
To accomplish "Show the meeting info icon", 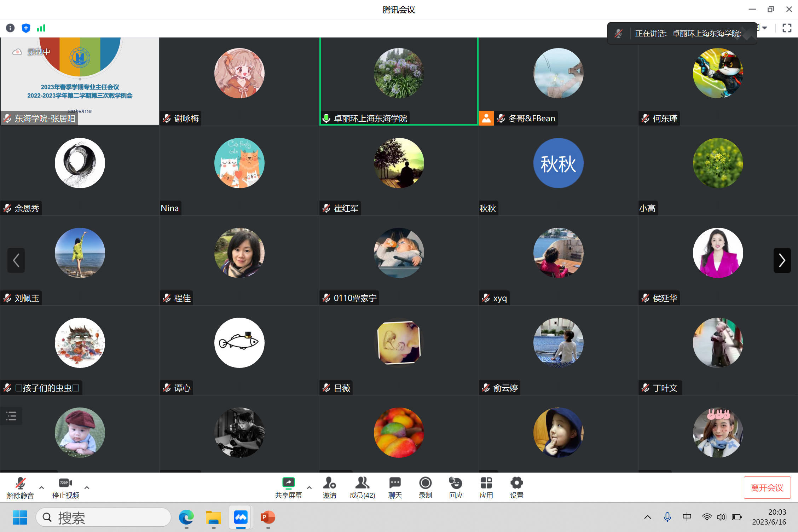I will point(10,28).
